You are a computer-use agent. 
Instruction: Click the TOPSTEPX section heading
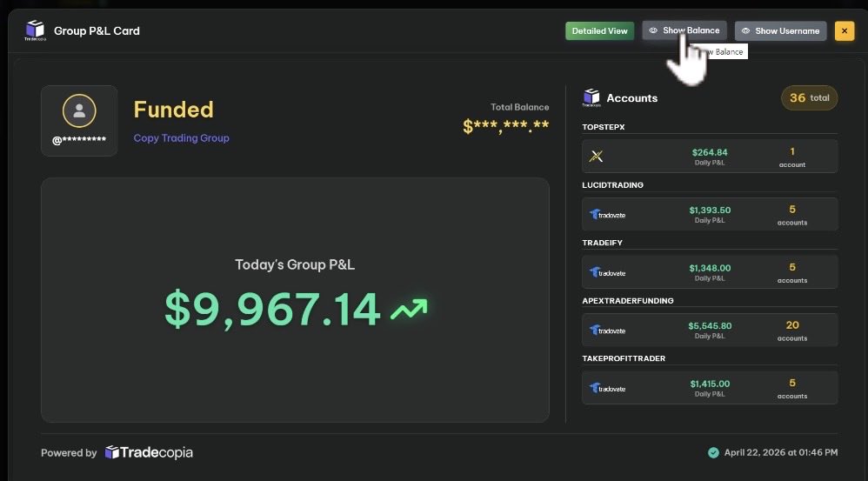[x=604, y=127]
